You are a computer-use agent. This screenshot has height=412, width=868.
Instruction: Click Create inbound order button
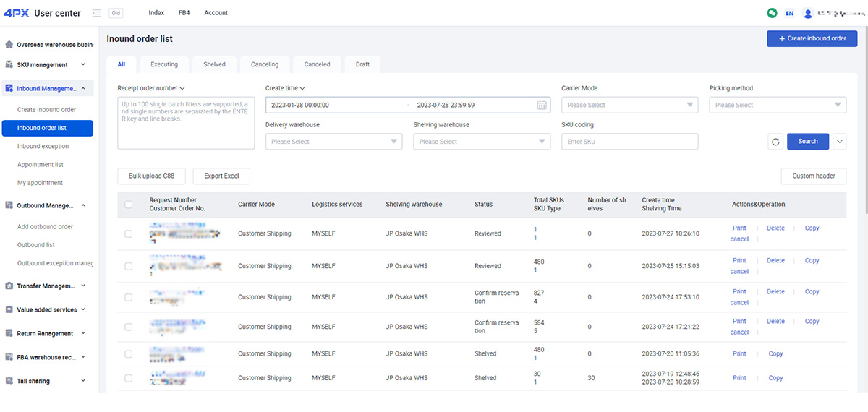click(x=812, y=38)
